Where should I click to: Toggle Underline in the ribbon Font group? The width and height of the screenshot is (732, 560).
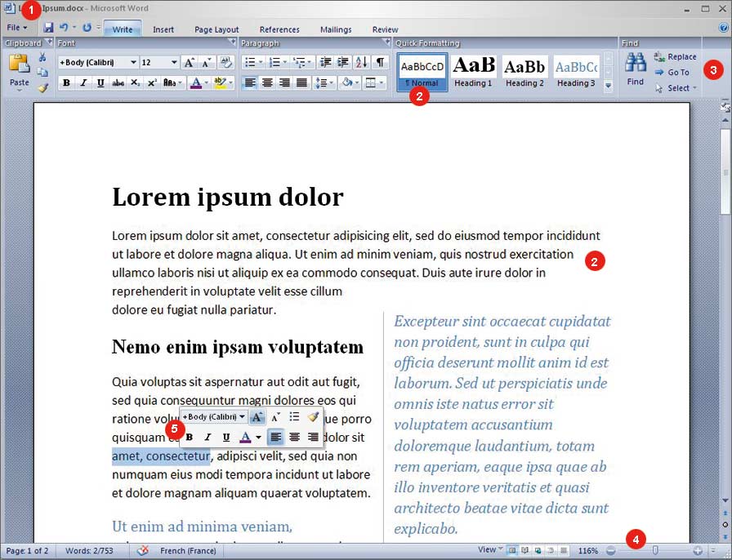[x=100, y=82]
